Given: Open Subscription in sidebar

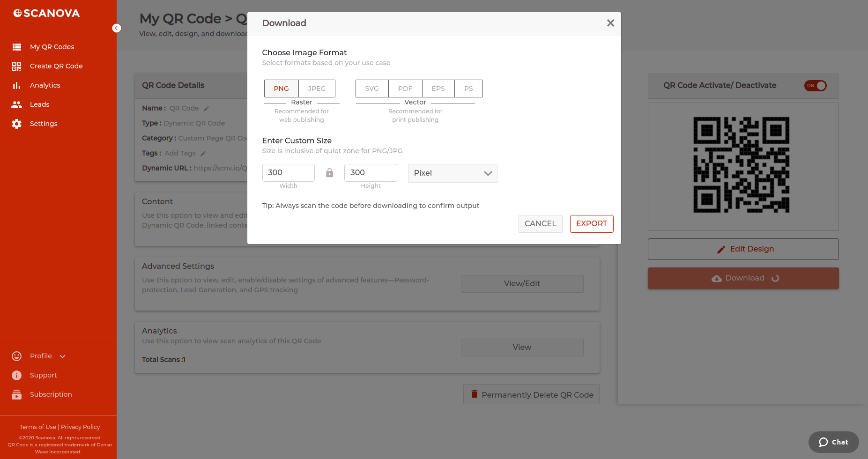Looking at the screenshot, I should (51, 394).
